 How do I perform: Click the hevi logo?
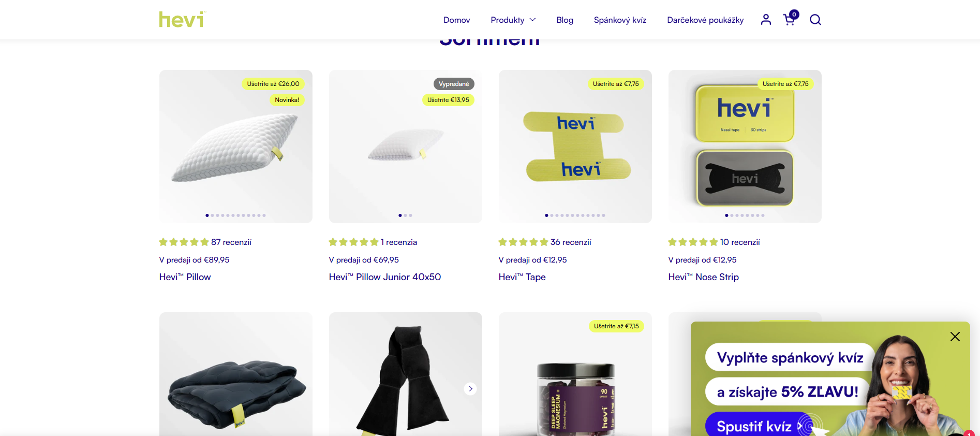pos(183,20)
